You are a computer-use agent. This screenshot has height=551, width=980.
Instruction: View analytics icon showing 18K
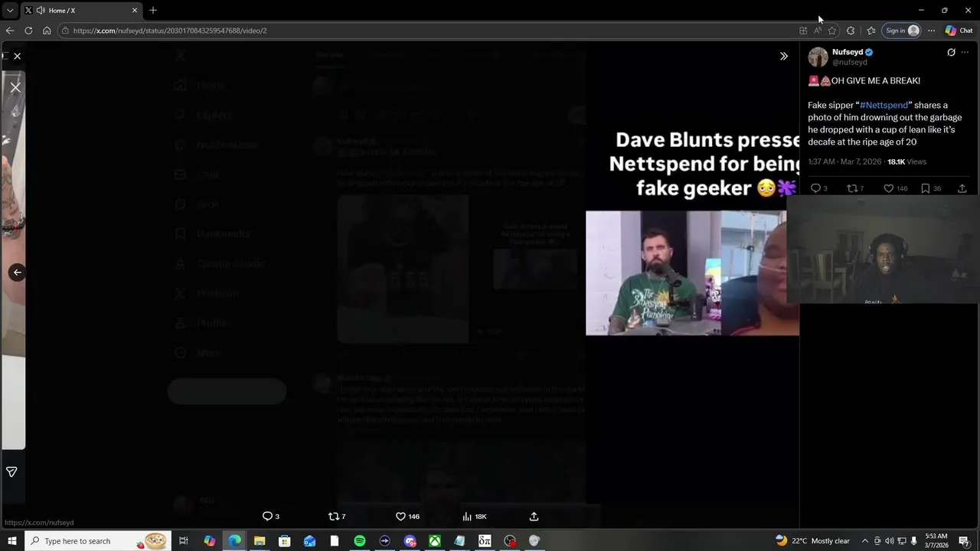point(467,517)
